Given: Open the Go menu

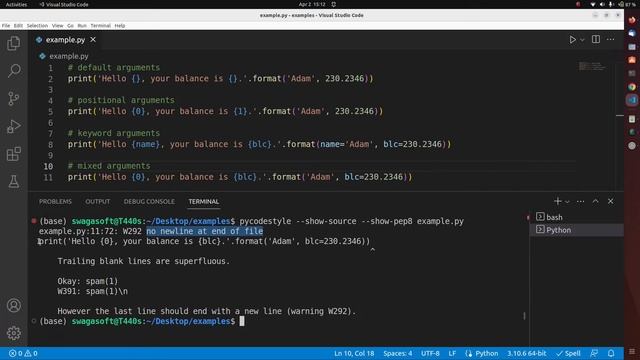Looking at the screenshot, I should click(70, 26).
